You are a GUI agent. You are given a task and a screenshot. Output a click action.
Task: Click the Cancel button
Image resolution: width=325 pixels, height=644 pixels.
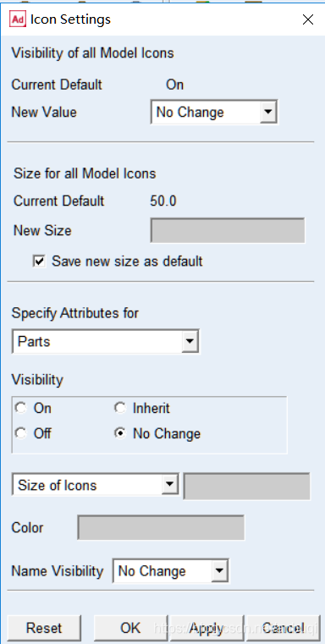(x=283, y=628)
